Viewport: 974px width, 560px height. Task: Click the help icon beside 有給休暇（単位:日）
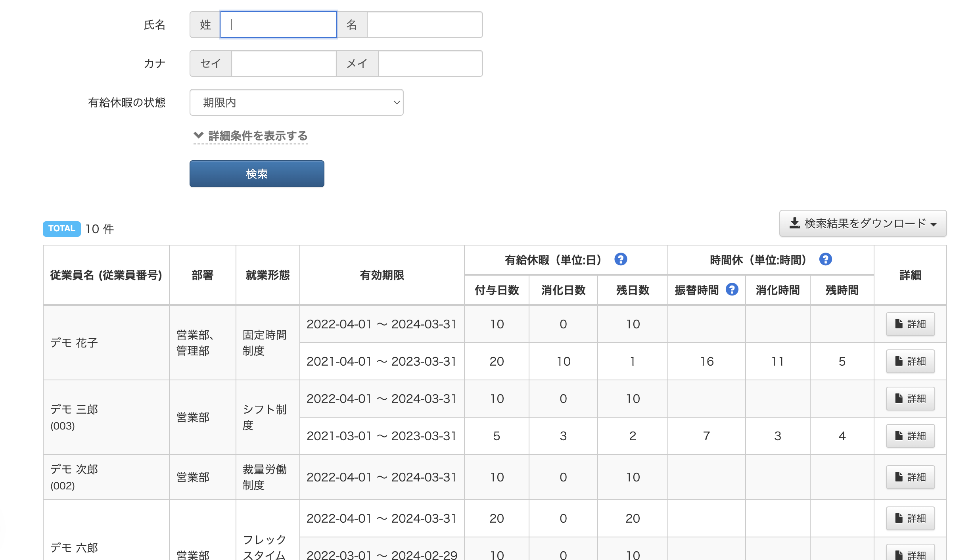pyautogui.click(x=621, y=259)
